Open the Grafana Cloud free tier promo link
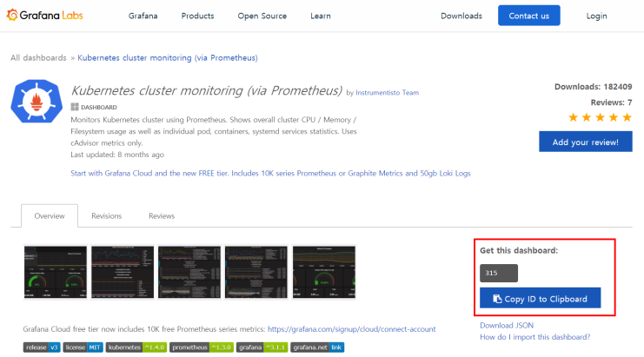Viewport: 644px width, 357px height. point(270,173)
